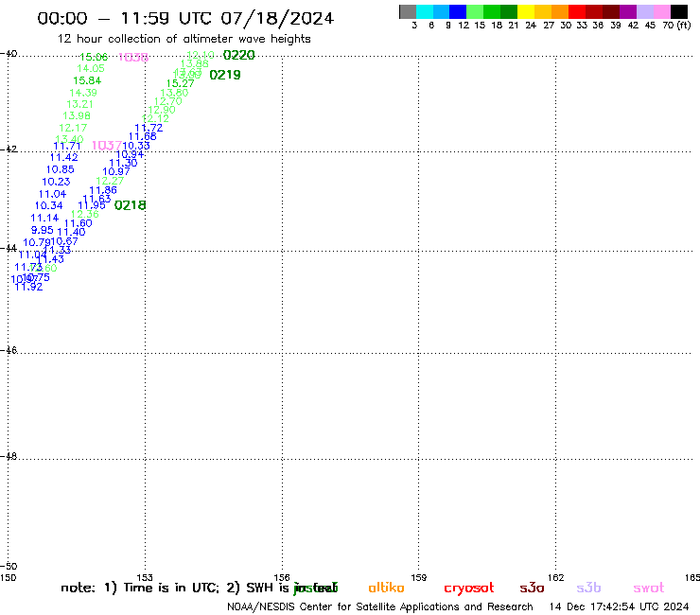
Task: Select the black swatch at the scale's end
Action: point(678,11)
